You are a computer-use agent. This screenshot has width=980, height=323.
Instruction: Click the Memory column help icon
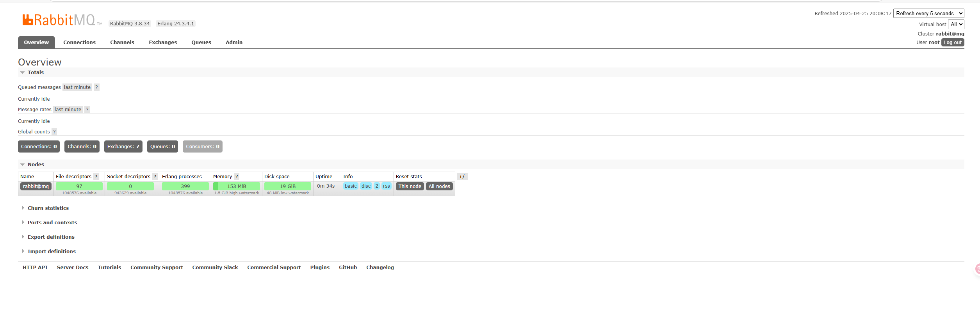tap(237, 177)
